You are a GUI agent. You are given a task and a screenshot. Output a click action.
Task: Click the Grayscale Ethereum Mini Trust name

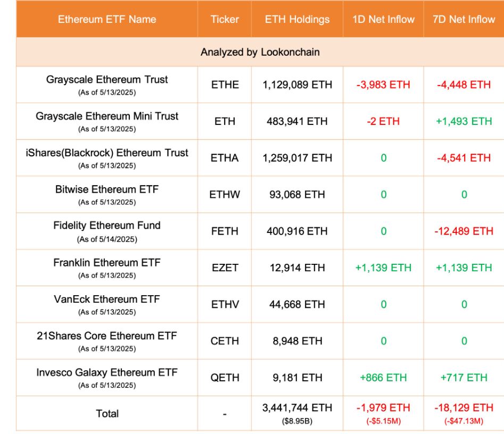pyautogui.click(x=107, y=116)
